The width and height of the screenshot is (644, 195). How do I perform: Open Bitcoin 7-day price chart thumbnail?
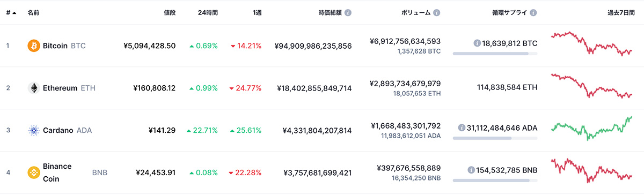(592, 43)
